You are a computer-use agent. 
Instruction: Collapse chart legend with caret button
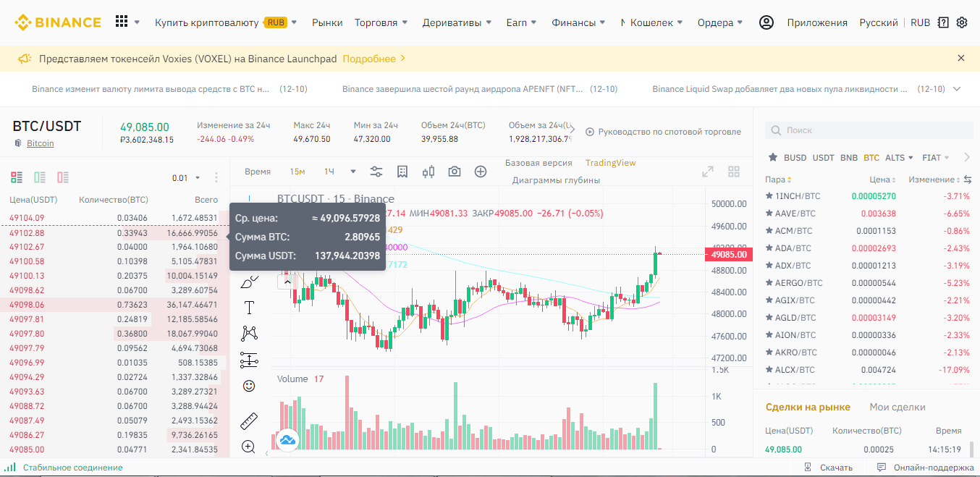click(287, 282)
